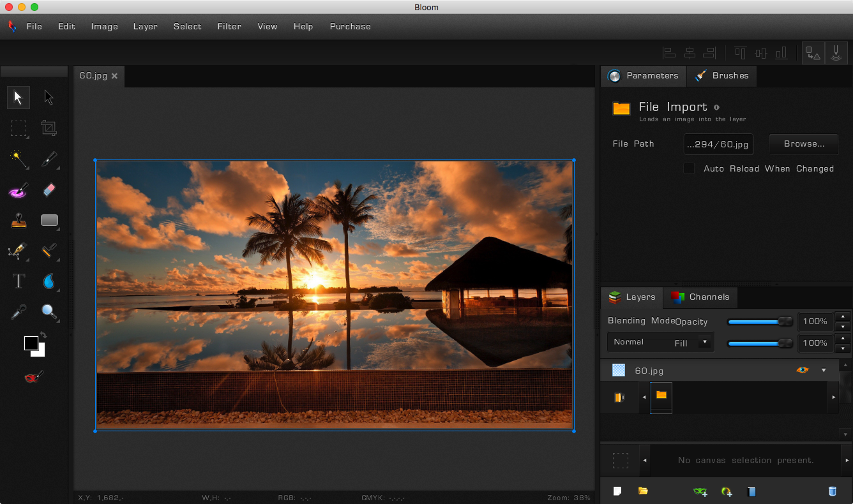Select the Clone Stamp tool

[19, 220]
